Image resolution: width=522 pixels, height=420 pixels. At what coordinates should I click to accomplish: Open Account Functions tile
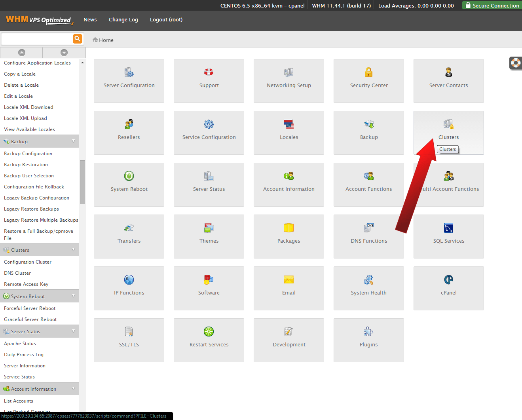(369, 184)
